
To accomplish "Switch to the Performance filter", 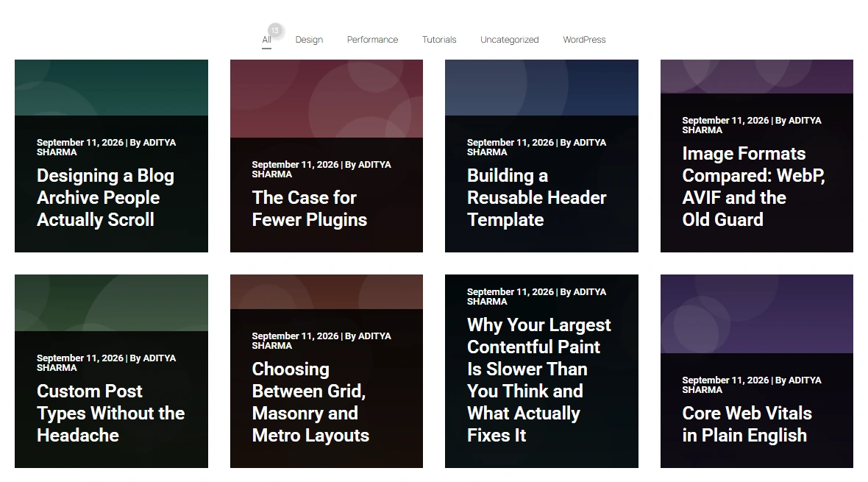I will click(372, 40).
